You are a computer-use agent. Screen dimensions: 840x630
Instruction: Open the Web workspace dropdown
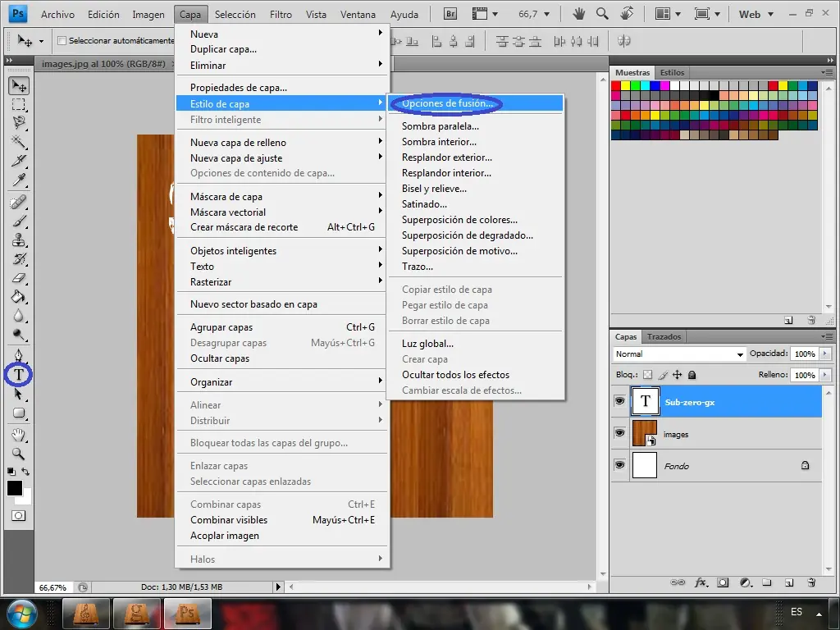(x=756, y=15)
